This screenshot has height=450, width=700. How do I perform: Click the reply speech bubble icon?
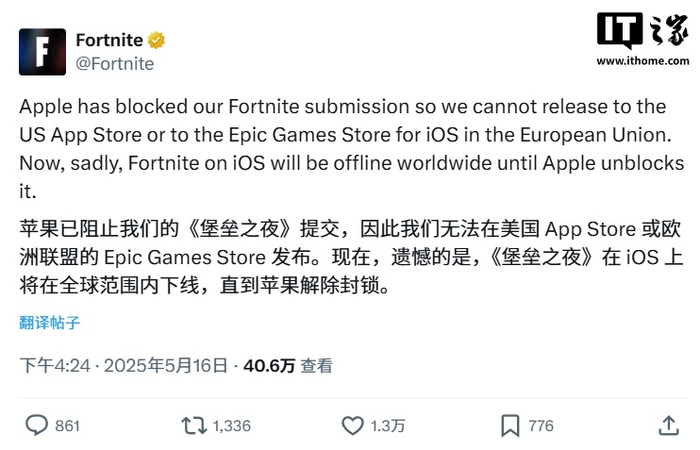36,426
